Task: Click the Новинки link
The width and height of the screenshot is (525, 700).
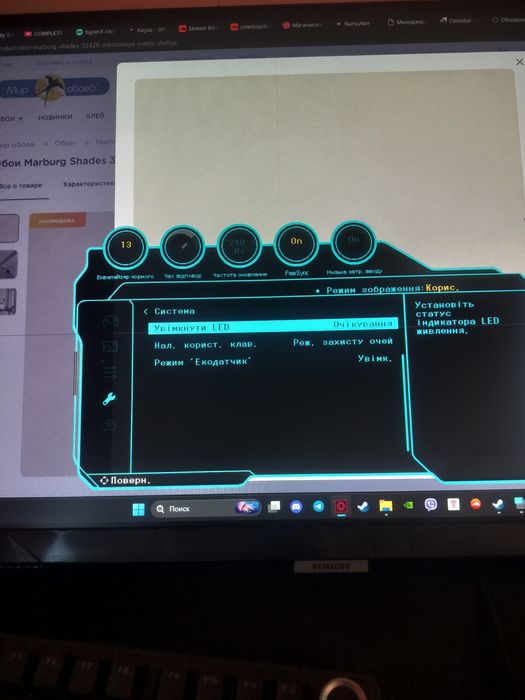Action: click(x=55, y=117)
